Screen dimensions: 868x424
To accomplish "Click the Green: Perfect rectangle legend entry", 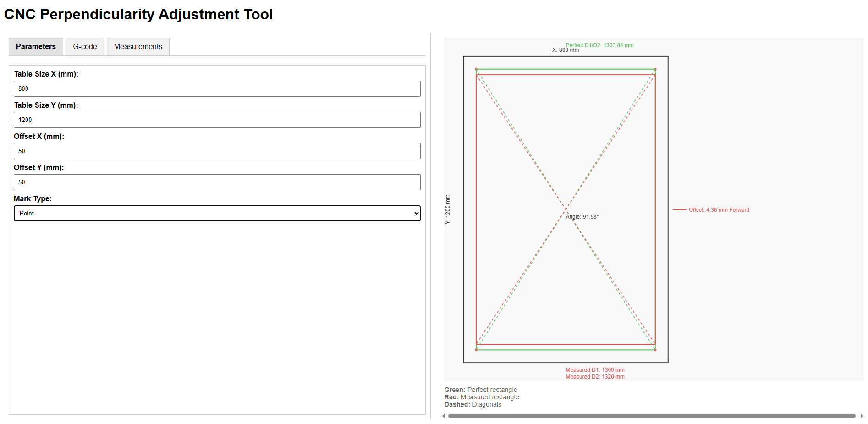I will pyautogui.click(x=480, y=390).
